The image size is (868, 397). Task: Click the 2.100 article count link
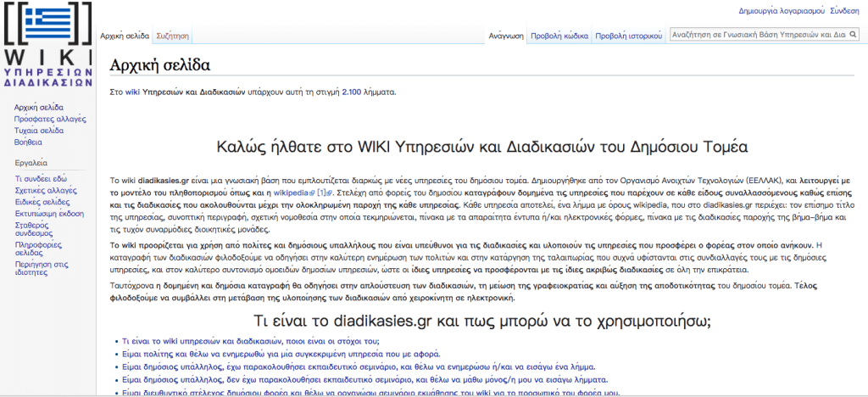[351, 92]
